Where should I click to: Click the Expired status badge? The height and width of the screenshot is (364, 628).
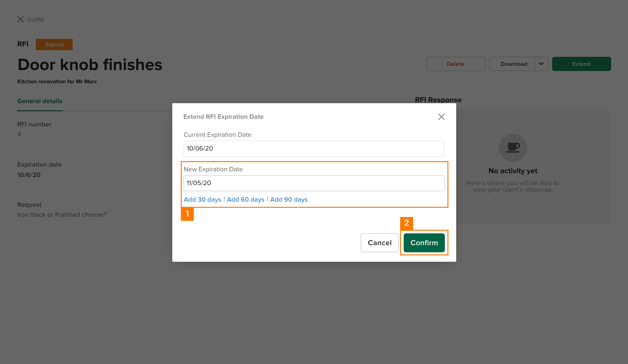point(54,44)
